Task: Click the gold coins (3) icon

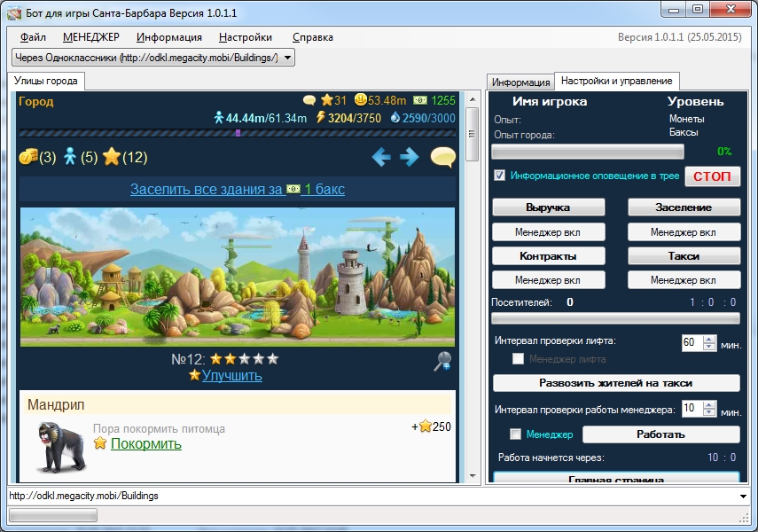Action: (x=27, y=157)
